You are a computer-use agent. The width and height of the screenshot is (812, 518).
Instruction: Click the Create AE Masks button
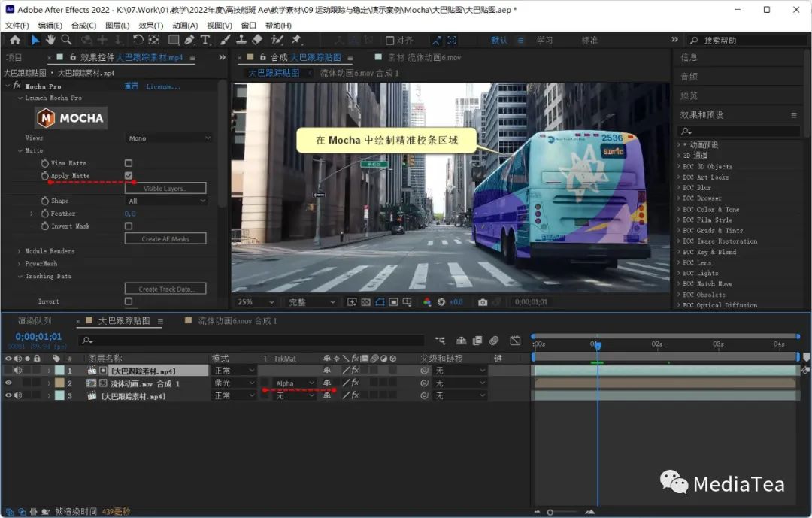[165, 239]
